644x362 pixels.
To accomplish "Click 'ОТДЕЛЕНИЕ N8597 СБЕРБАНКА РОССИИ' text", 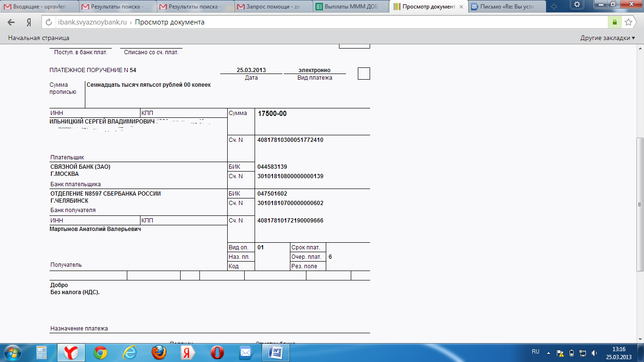I will click(x=106, y=194).
